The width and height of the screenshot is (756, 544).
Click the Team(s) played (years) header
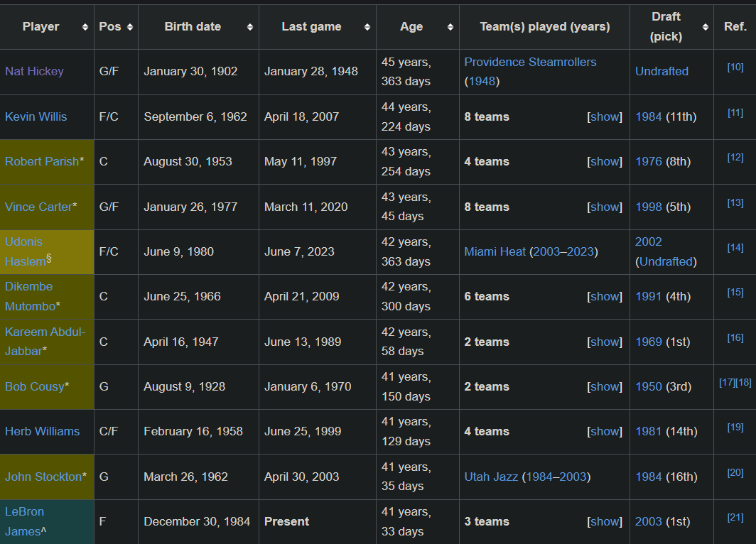545,27
